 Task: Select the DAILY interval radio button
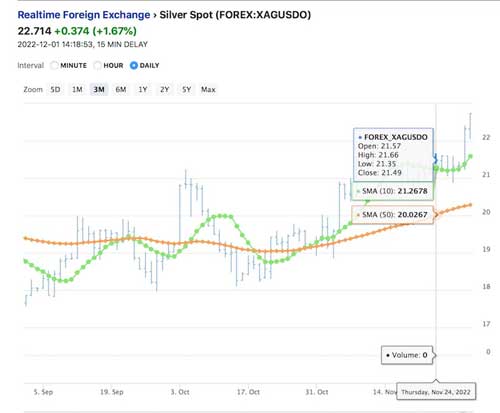[x=134, y=65]
